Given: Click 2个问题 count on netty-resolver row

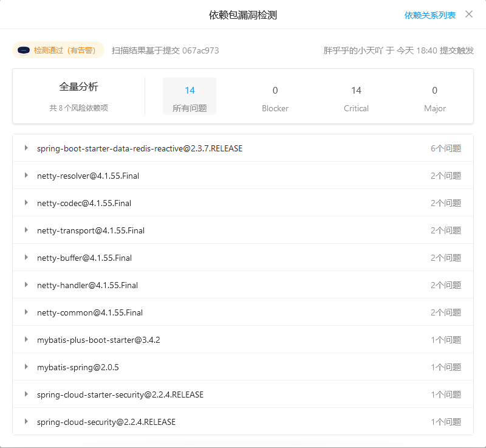Looking at the screenshot, I should (x=446, y=176).
